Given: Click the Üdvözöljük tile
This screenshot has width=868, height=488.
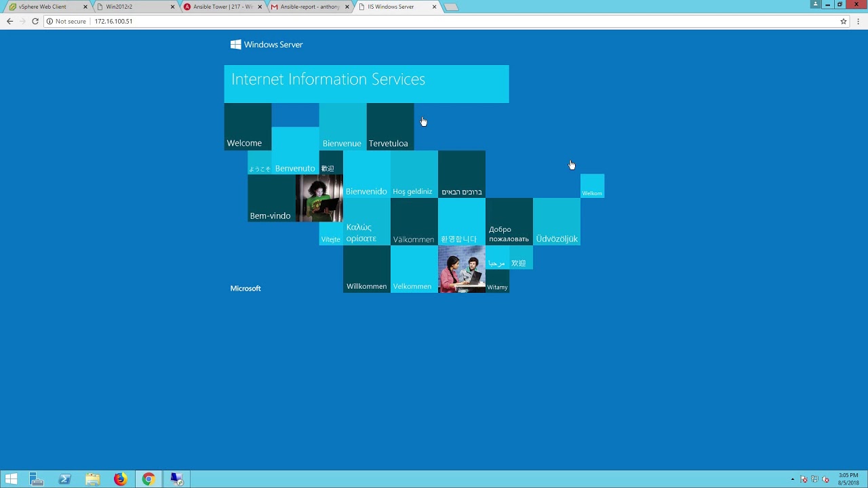Looking at the screenshot, I should pyautogui.click(x=556, y=222).
